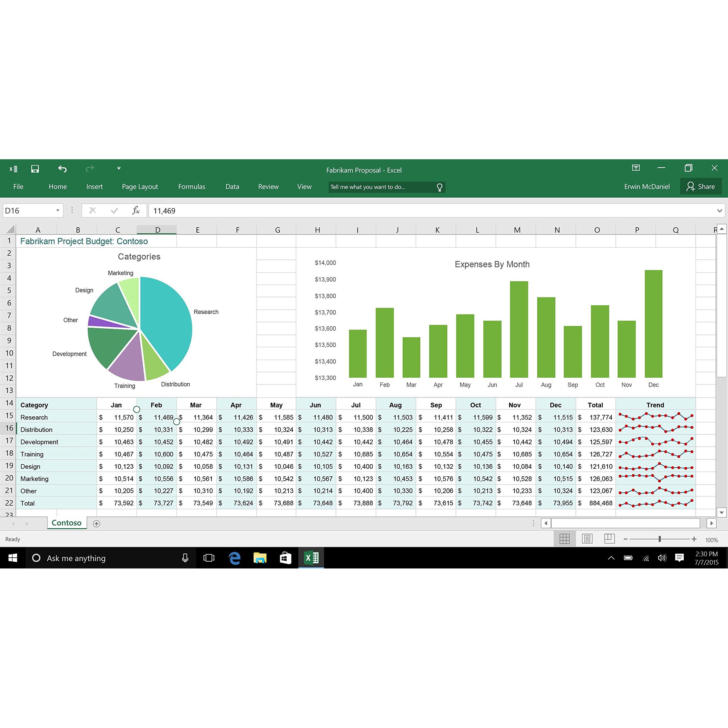Click the zoom slider handle
Image resolution: width=728 pixels, height=728 pixels.
click(x=660, y=539)
